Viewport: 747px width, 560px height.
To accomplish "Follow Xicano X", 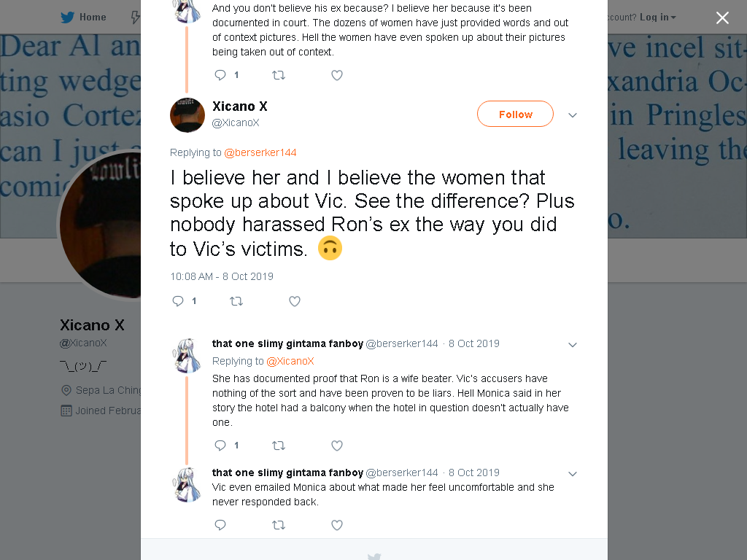I will [516, 114].
